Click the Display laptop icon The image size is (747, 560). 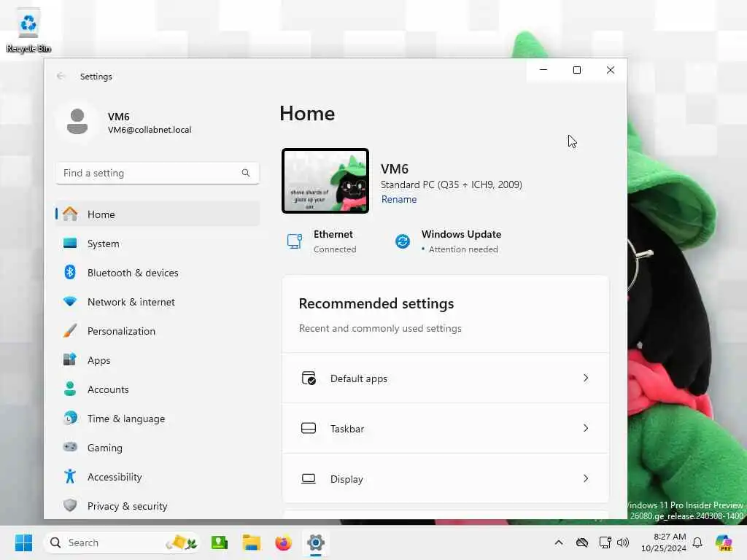tap(309, 479)
